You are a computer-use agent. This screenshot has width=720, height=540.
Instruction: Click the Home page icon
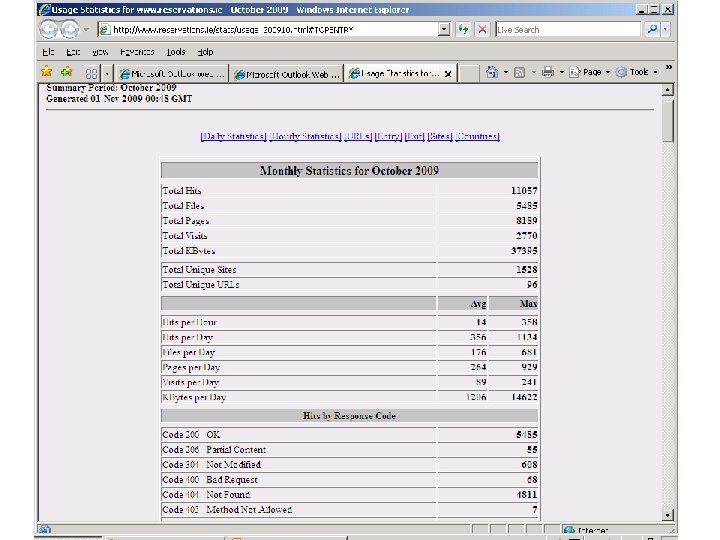coord(492,72)
